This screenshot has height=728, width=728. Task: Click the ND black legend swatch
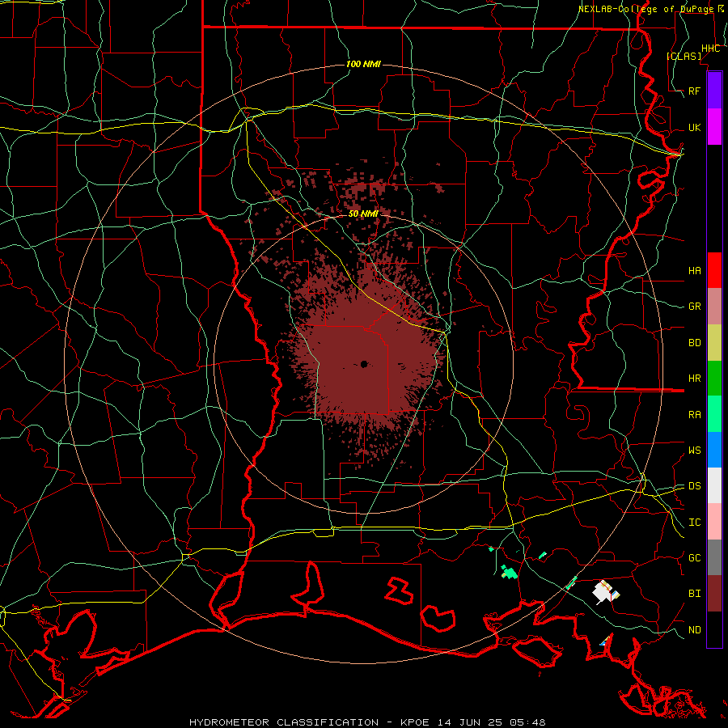(x=714, y=629)
